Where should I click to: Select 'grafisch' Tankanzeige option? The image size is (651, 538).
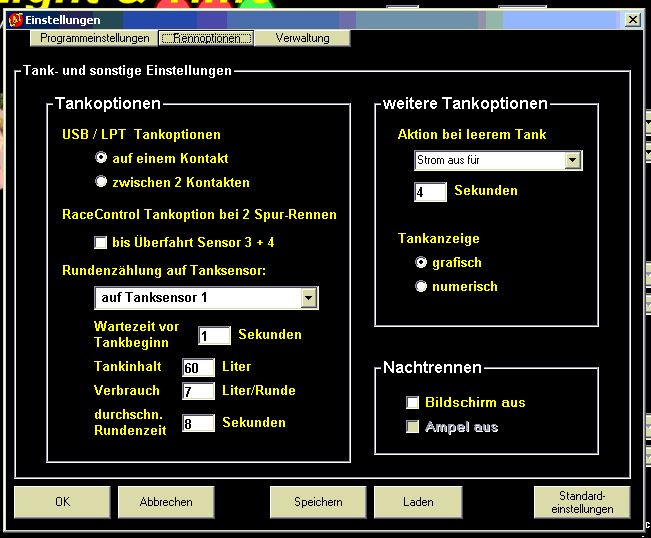tap(422, 262)
